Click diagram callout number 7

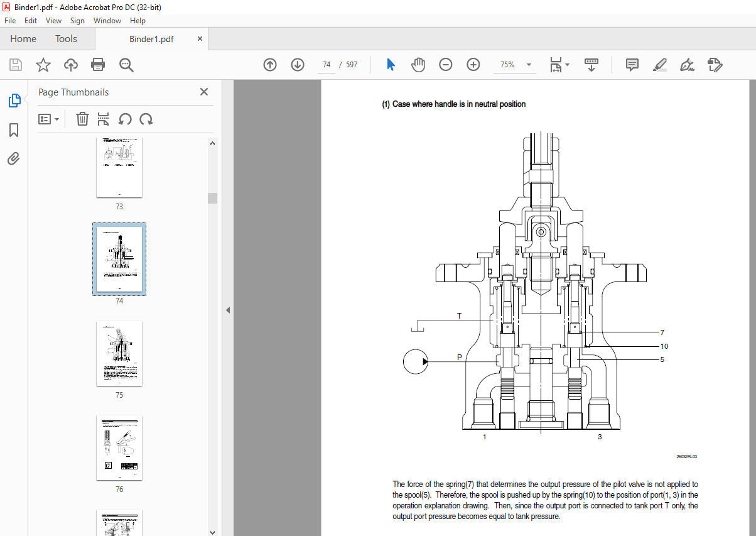[662, 332]
